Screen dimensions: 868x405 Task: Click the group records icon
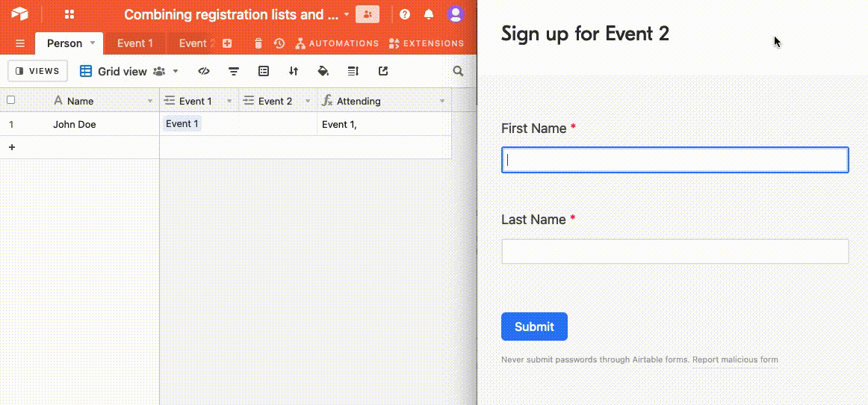pos(264,72)
